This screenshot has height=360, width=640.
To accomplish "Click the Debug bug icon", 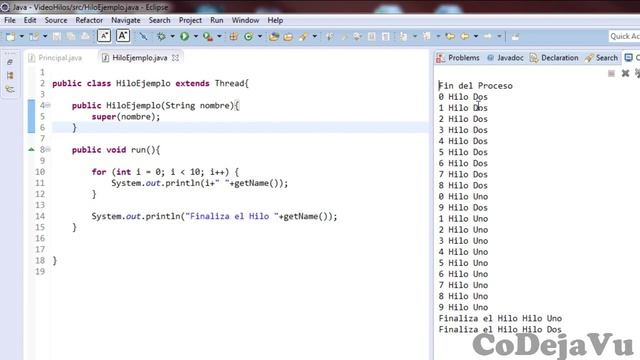I will coord(161,37).
